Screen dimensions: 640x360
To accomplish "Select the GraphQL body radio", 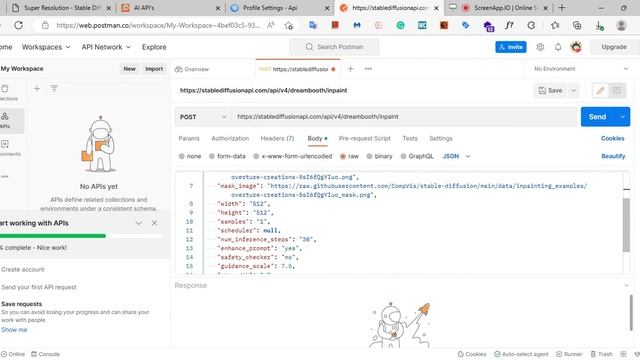I will (403, 156).
